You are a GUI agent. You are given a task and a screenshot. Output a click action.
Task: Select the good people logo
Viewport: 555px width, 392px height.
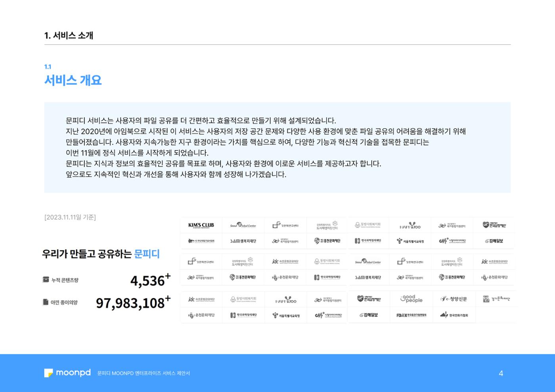pos(411,299)
